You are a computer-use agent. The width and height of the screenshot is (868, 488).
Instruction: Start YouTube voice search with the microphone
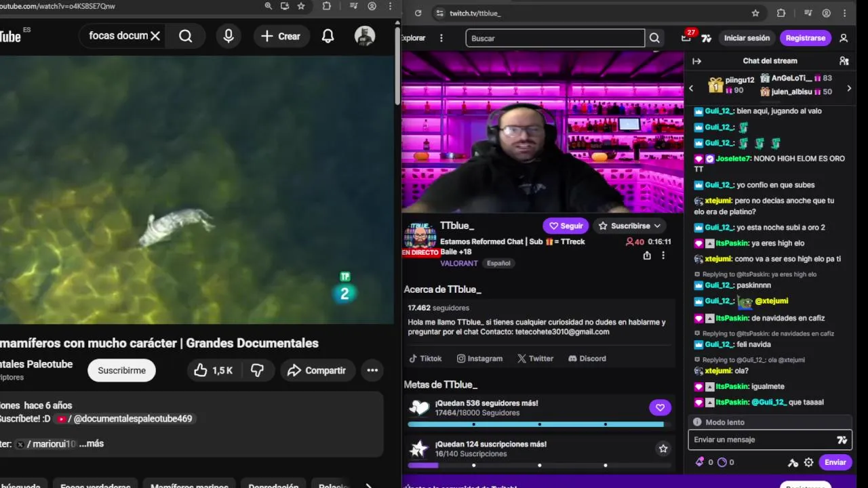(x=229, y=36)
